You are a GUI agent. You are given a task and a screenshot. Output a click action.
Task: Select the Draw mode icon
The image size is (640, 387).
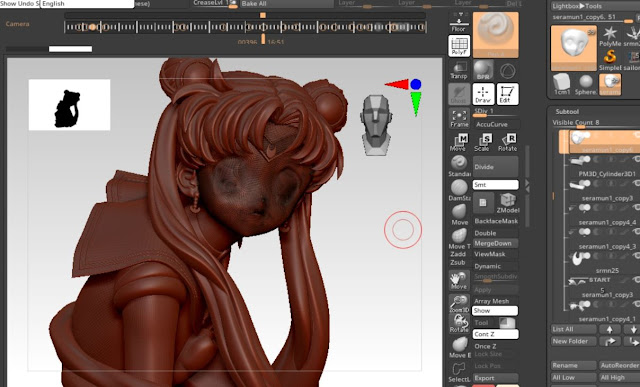coord(483,94)
